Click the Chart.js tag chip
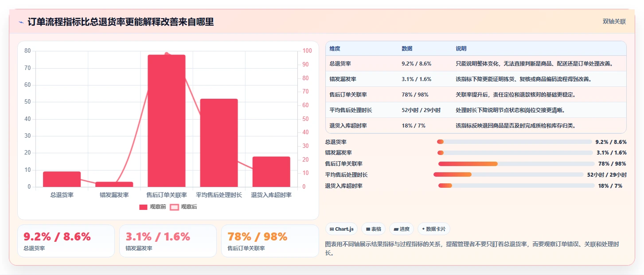This screenshot has height=275, width=644. (x=342, y=229)
